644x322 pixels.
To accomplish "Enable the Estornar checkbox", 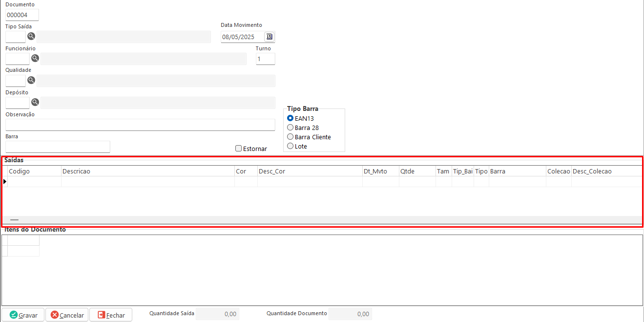I will [x=239, y=149].
